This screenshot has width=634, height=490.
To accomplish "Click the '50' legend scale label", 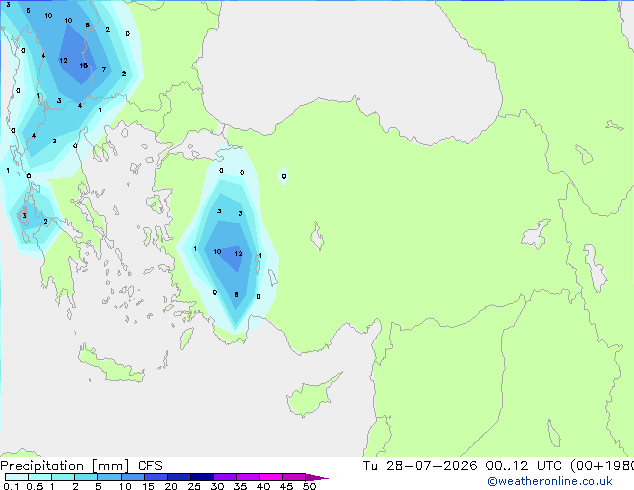I will click(309, 486).
